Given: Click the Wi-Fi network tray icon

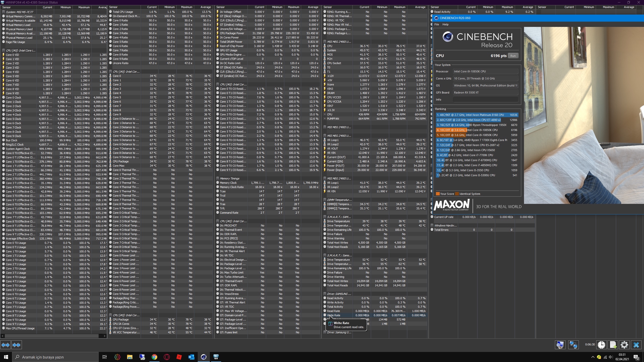Looking at the screenshot, I should [605, 357].
